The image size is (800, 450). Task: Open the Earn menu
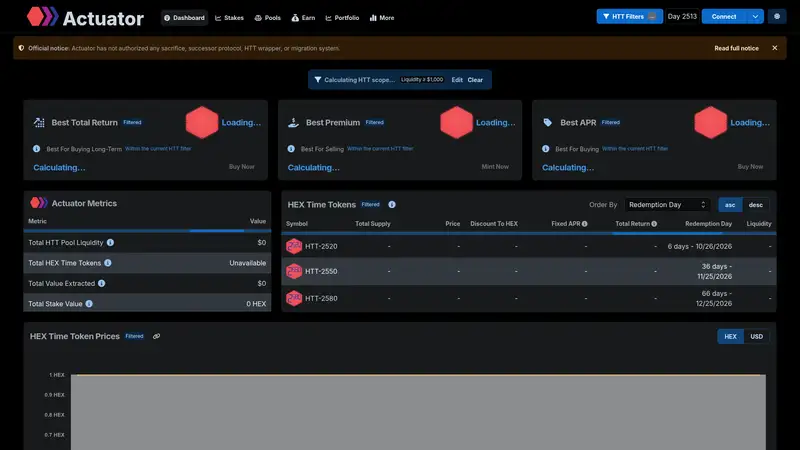[x=303, y=18]
